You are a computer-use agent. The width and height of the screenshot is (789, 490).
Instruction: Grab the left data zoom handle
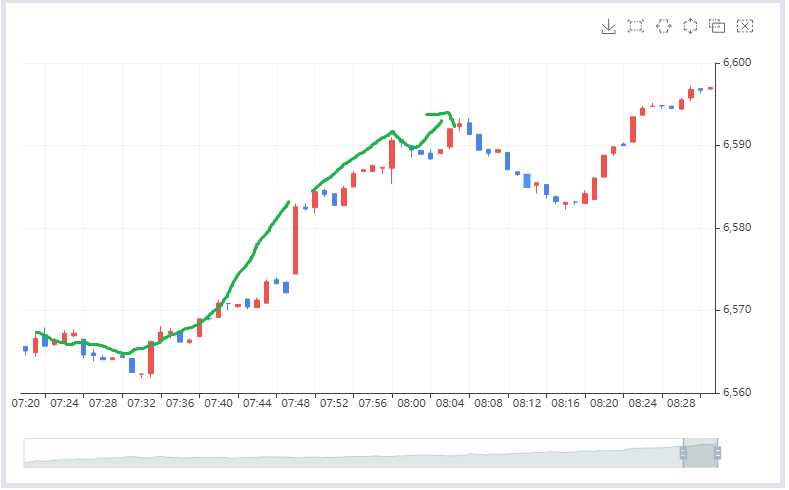pos(683,453)
